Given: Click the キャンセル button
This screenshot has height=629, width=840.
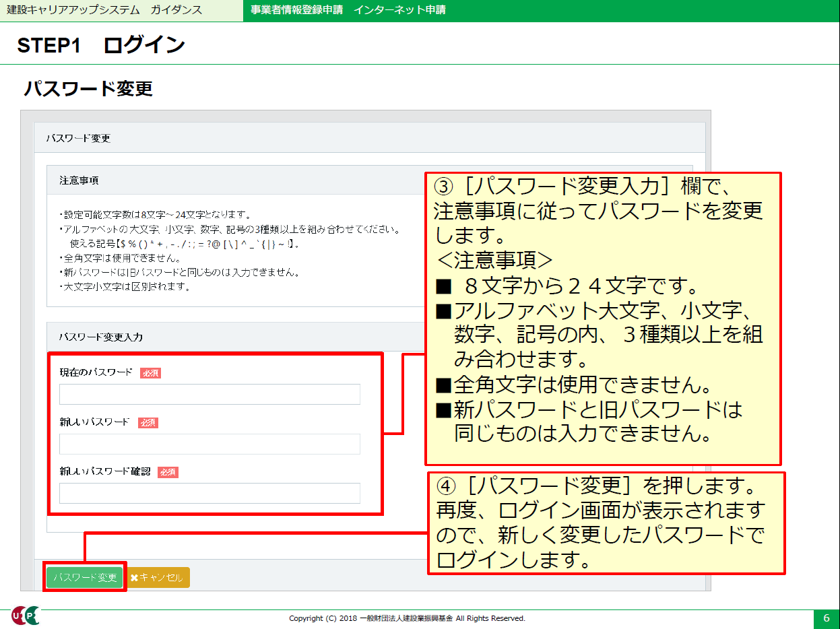Looking at the screenshot, I should point(158,578).
